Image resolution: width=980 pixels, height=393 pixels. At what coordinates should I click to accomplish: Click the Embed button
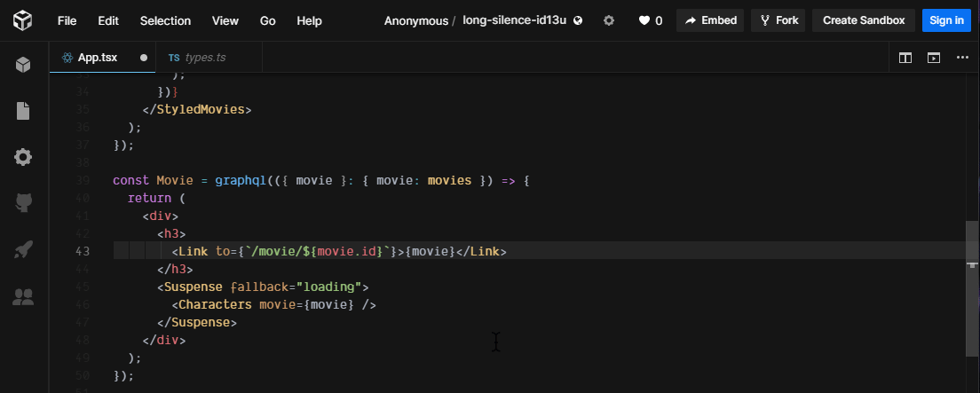[710, 20]
